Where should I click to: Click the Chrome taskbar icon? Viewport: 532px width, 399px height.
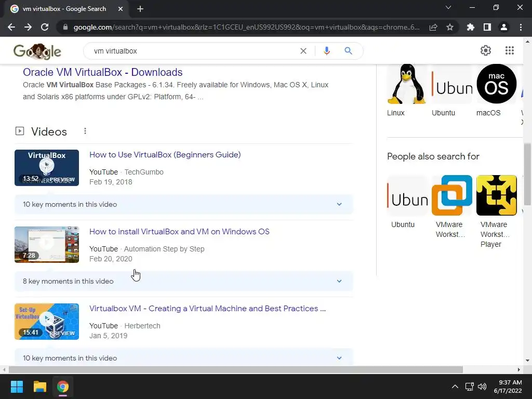(x=63, y=387)
